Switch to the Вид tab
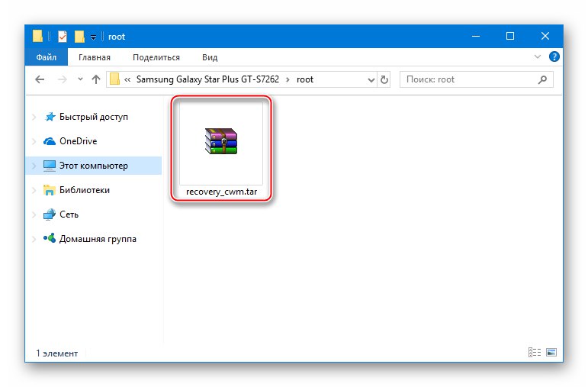 (210, 57)
